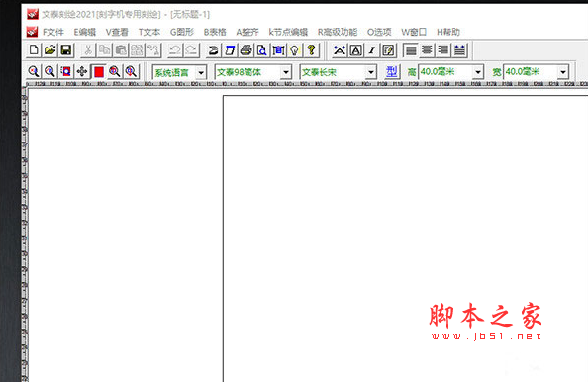Click the last magnifier icon in the zoom toolbar
Screen dimensions: 588x382
point(131,71)
